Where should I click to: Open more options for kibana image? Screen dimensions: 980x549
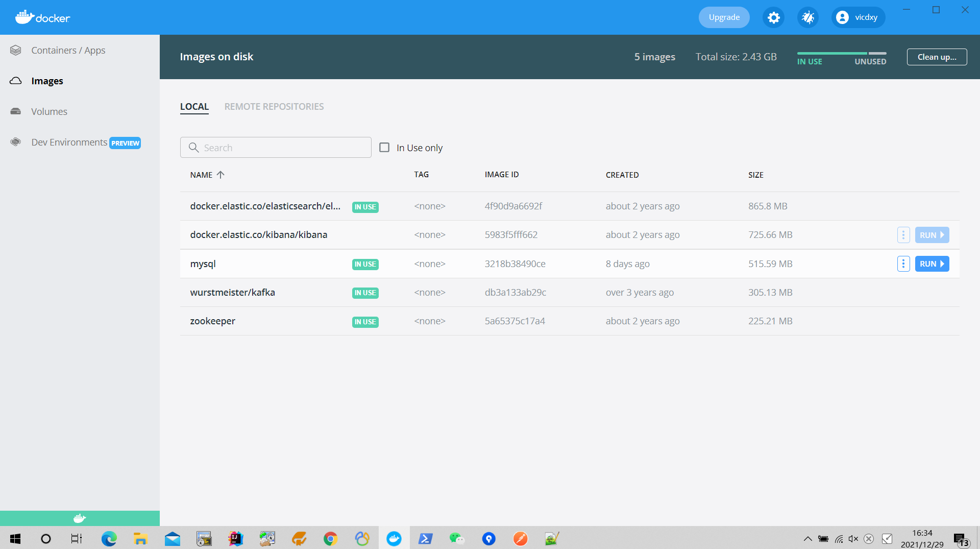tap(903, 235)
